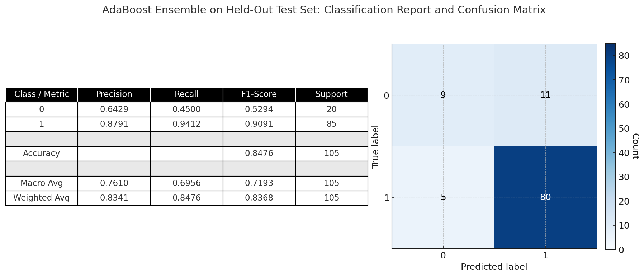Select the Accuracy row label
This screenshot has height=277, width=644.
(42, 154)
